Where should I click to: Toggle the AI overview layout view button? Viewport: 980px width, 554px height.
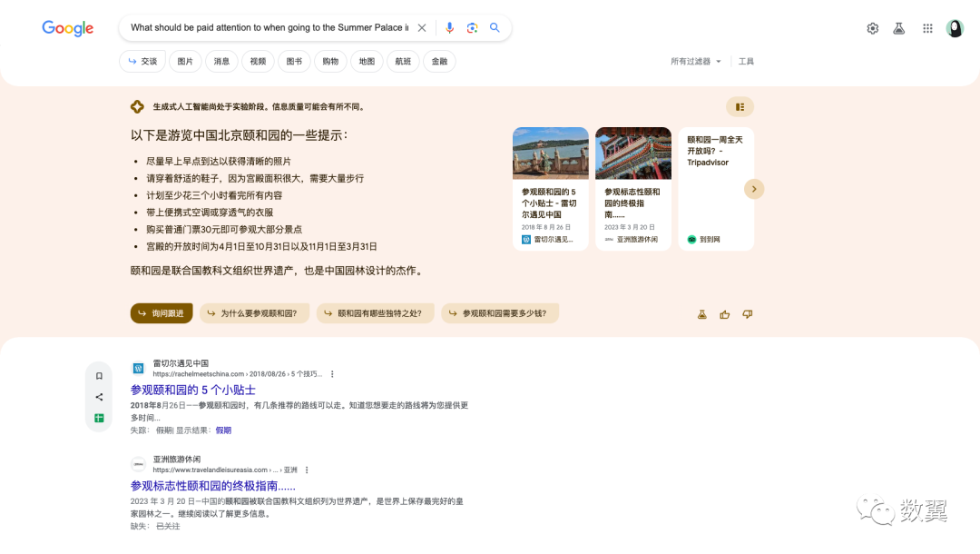[740, 107]
